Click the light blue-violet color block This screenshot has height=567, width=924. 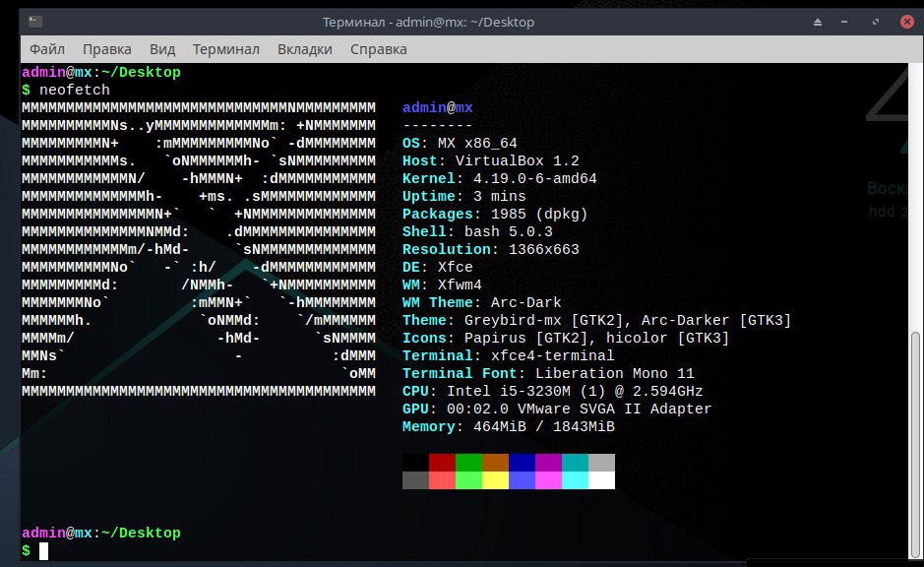pyautogui.click(x=522, y=480)
